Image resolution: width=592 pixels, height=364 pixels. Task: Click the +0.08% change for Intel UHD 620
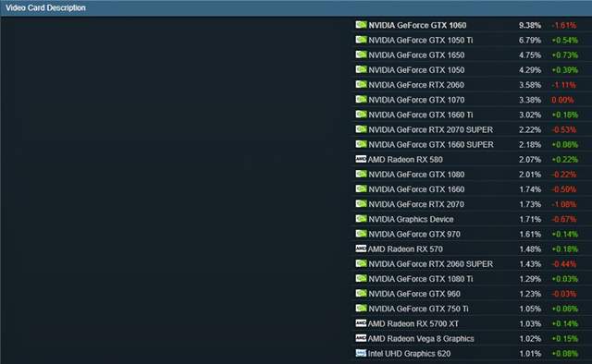pos(565,354)
